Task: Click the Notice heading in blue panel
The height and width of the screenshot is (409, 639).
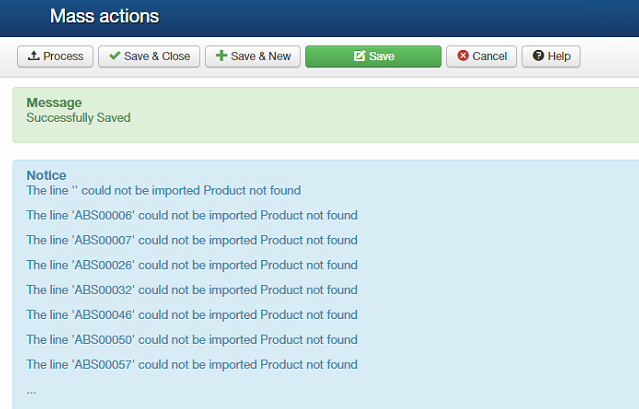Action: (x=46, y=175)
